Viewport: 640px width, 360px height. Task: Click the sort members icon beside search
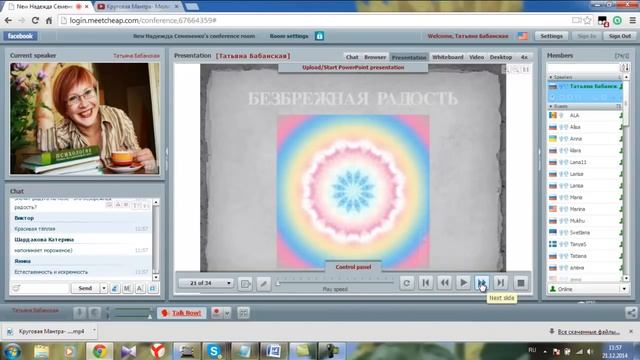tap(625, 68)
